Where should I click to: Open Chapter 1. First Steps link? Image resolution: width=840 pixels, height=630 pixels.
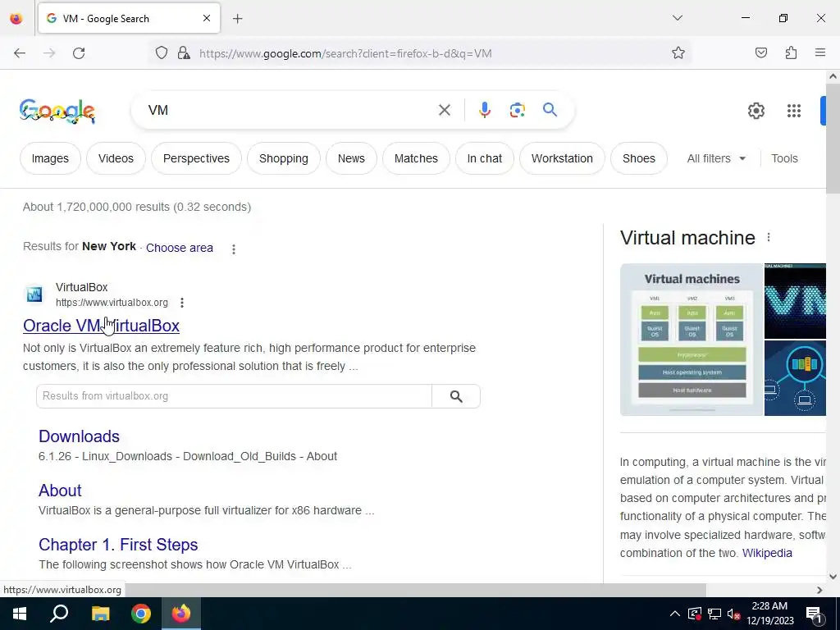(x=118, y=545)
